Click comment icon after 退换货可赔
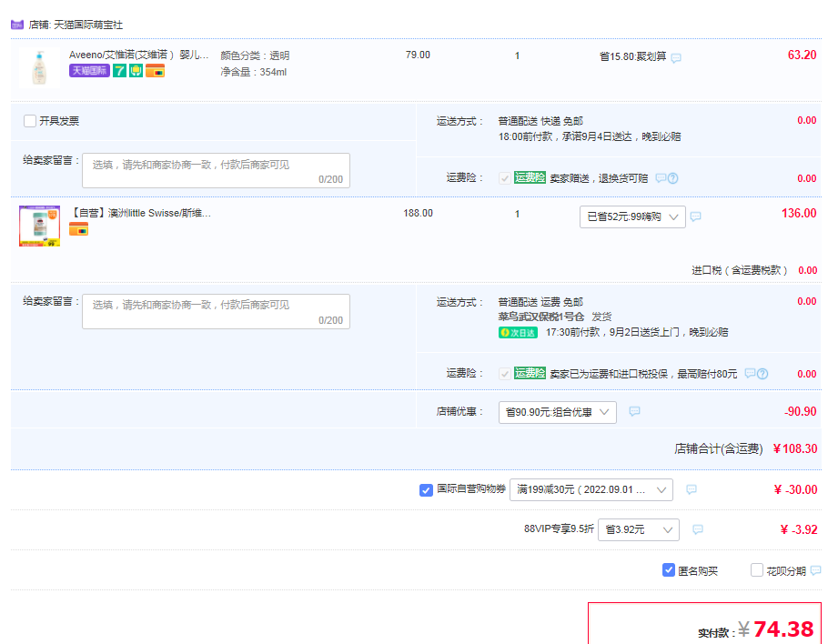This screenshot has width=838, height=644. pyautogui.click(x=661, y=178)
